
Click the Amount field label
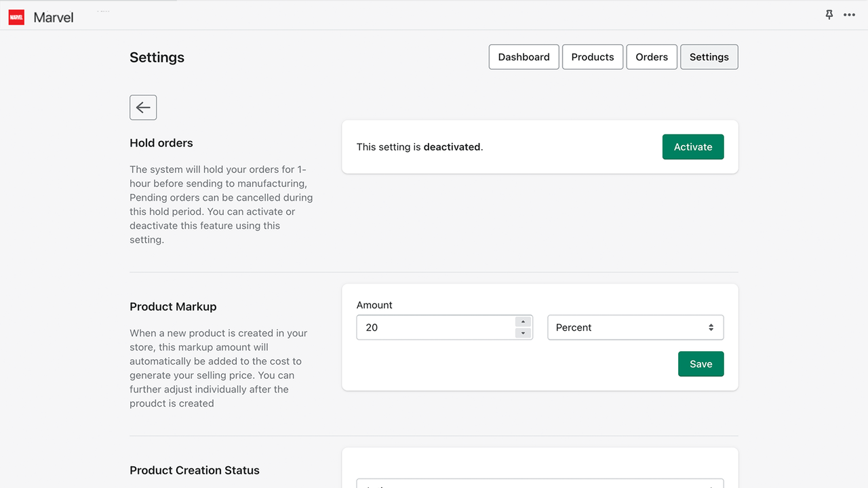coord(374,305)
